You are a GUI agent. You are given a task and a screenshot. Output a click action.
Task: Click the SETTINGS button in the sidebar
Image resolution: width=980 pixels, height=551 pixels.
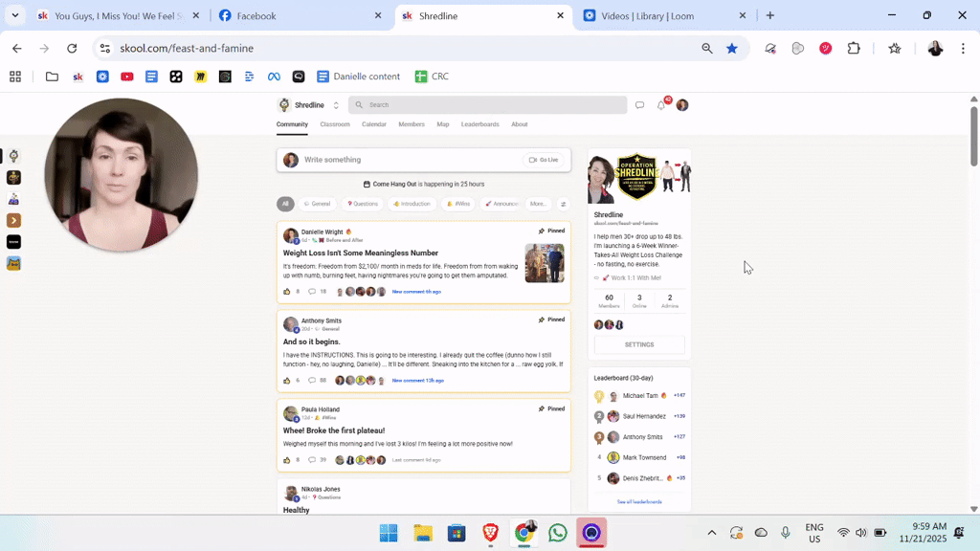[638, 344]
